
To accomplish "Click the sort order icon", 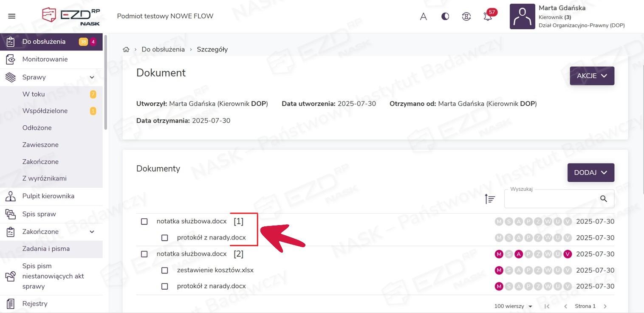I will (x=490, y=199).
